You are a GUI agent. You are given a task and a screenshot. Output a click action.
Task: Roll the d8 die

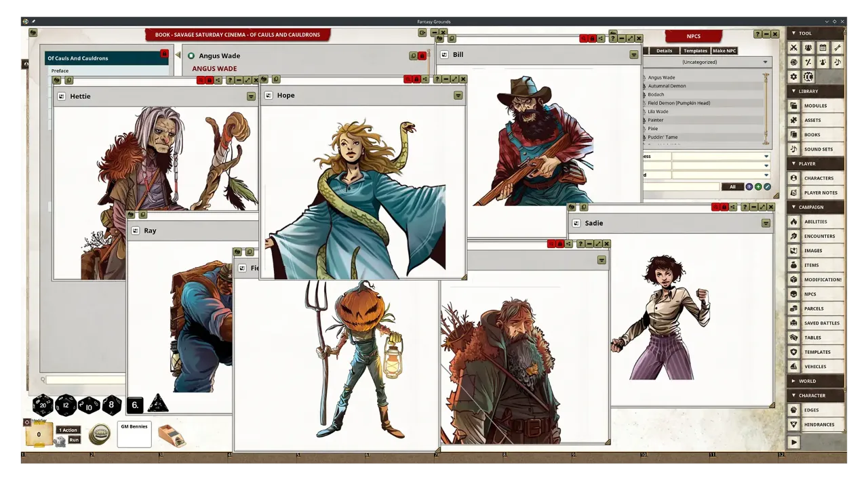(112, 405)
